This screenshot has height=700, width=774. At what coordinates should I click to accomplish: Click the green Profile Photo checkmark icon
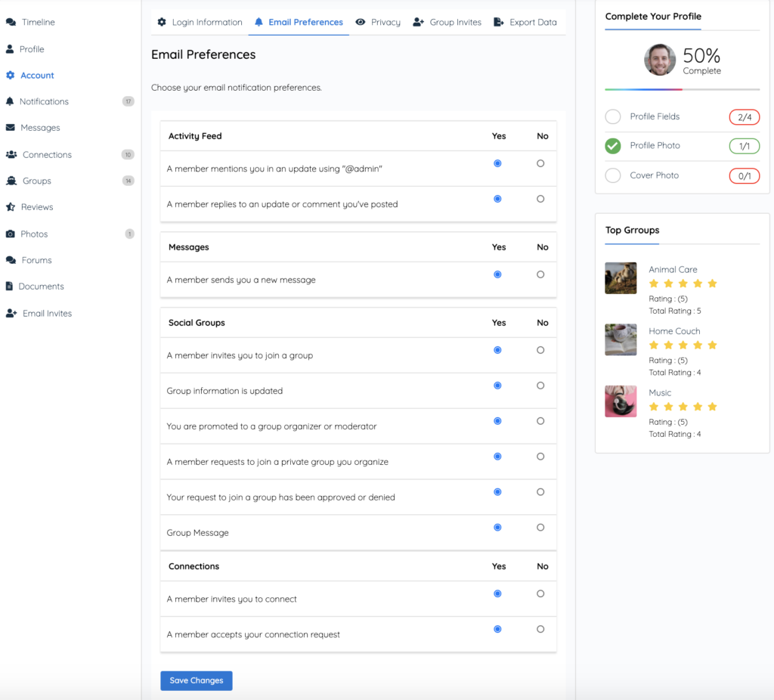pos(613,146)
